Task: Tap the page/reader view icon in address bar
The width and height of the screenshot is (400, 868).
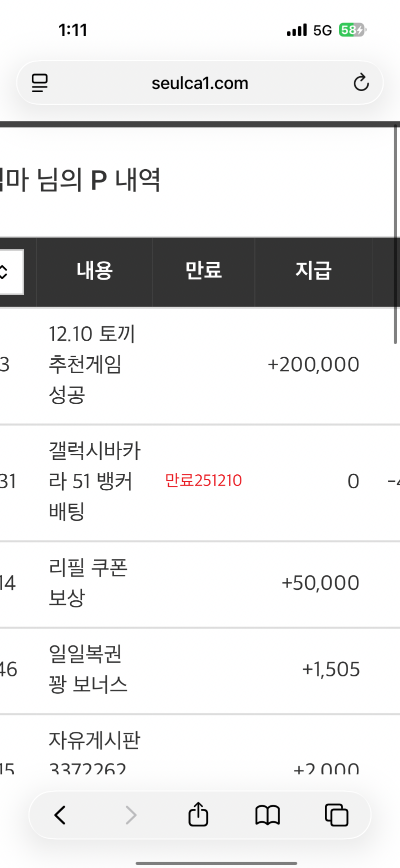Action: 39,83
